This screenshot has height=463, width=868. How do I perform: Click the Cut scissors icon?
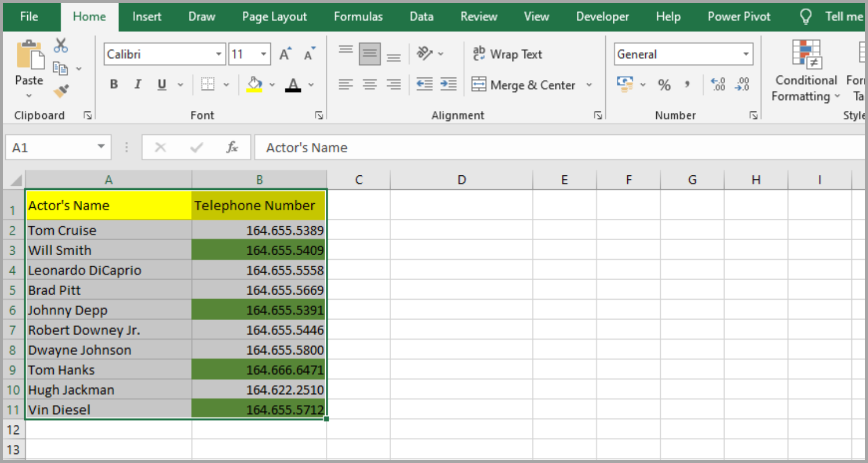point(60,45)
